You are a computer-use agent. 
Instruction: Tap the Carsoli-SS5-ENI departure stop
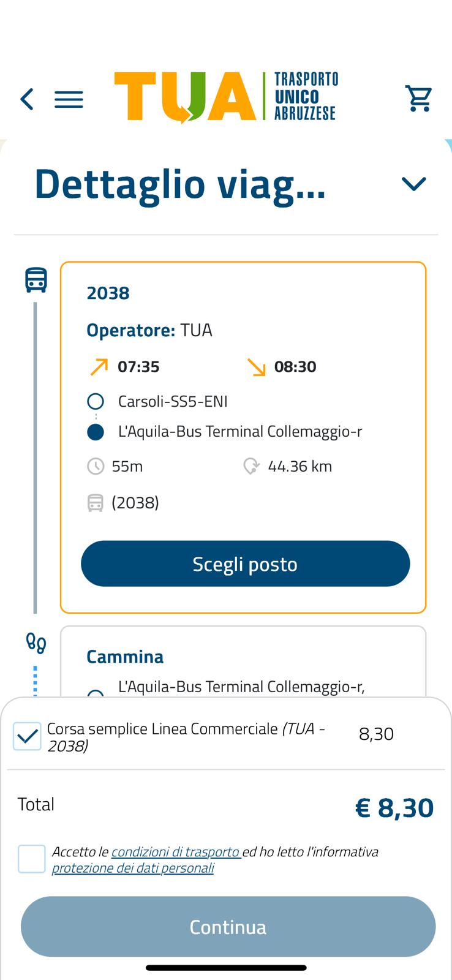pos(172,402)
